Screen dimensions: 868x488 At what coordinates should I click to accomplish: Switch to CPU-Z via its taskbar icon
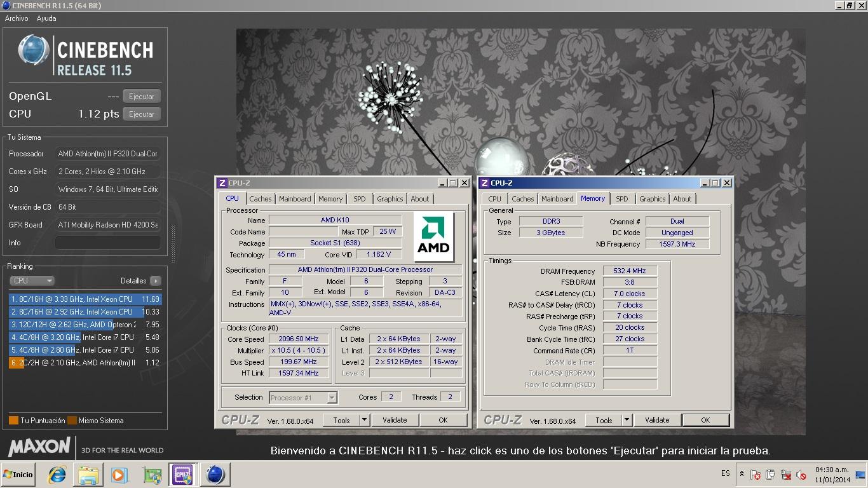(183, 475)
